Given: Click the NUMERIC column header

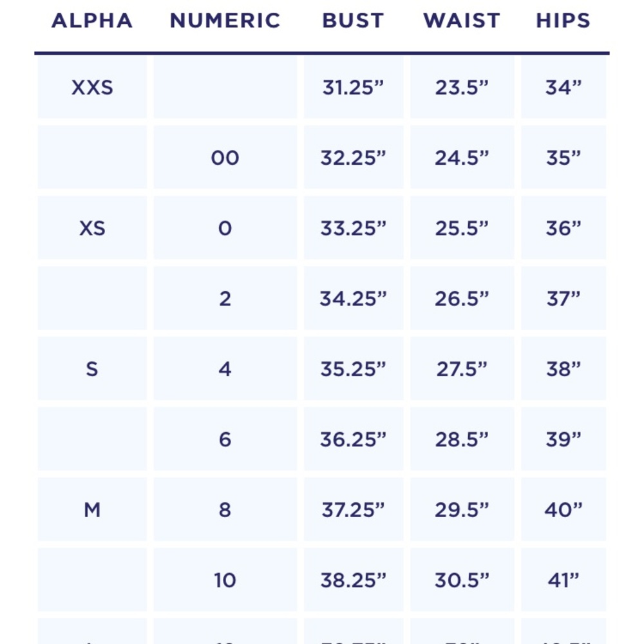Looking at the screenshot, I should (x=225, y=21).
